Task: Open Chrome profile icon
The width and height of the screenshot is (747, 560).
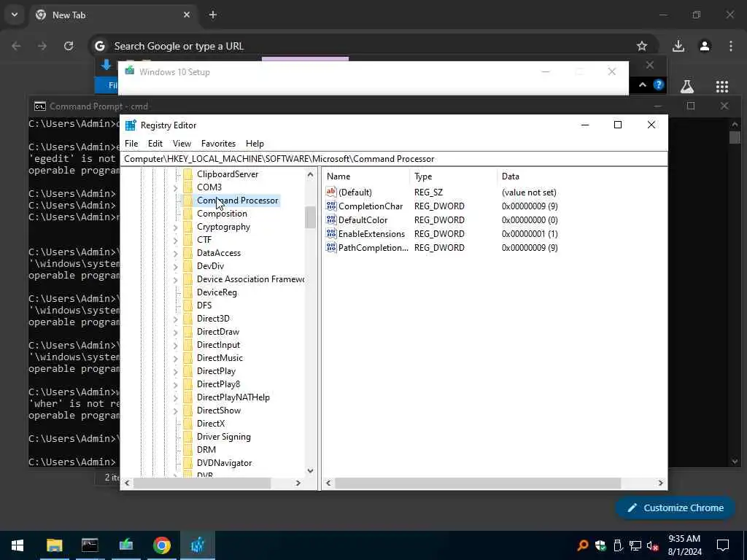Action: pos(705,46)
